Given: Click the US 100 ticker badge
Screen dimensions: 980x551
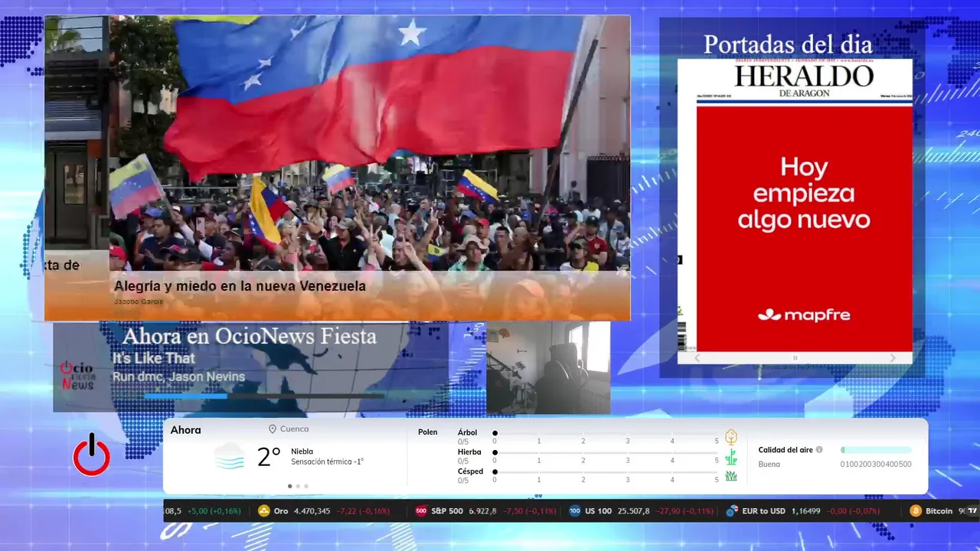Looking at the screenshot, I should tap(575, 511).
